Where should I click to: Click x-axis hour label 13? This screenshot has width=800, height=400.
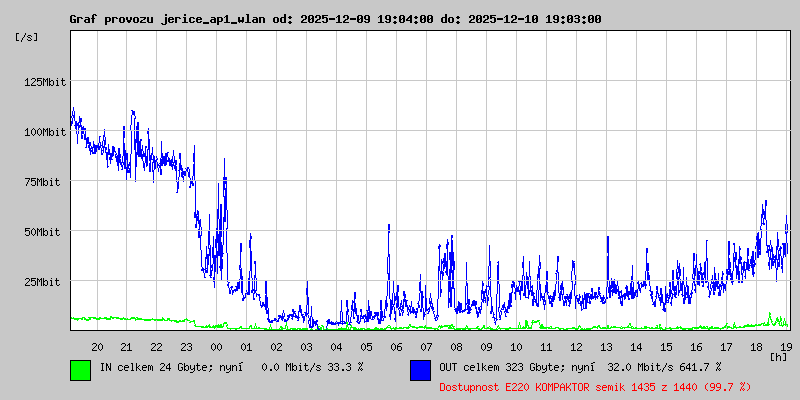606,347
